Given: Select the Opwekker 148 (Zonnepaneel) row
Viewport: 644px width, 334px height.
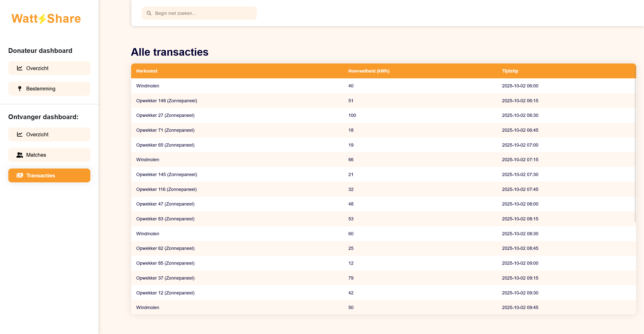Looking at the screenshot, I should click(167, 101).
